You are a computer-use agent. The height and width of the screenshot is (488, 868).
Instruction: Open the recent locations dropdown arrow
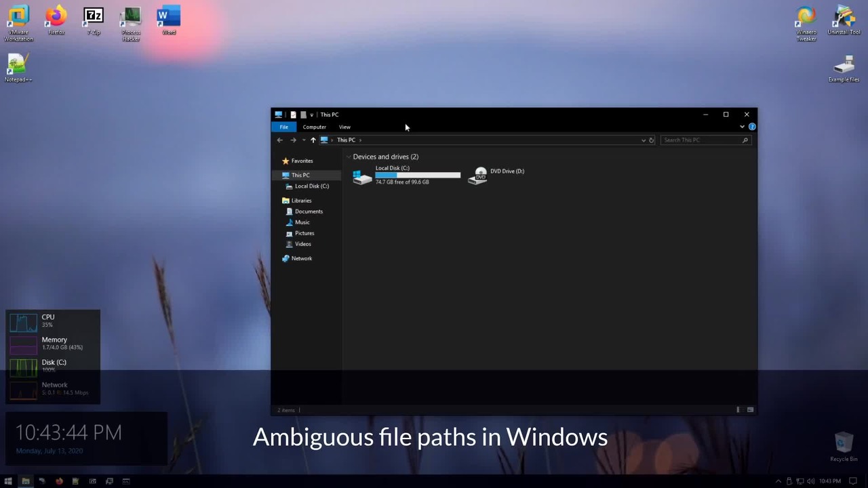coord(303,140)
